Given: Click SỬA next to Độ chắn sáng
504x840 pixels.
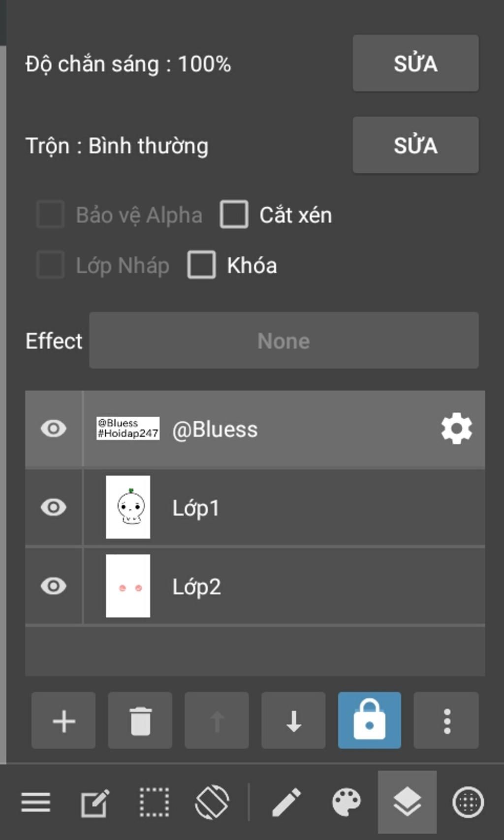Looking at the screenshot, I should tap(415, 63).
